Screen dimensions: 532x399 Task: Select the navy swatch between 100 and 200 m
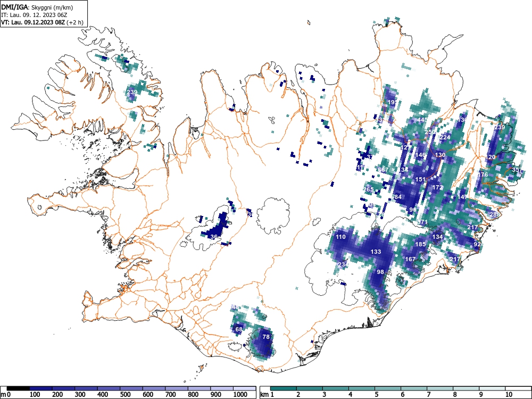tap(41, 388)
